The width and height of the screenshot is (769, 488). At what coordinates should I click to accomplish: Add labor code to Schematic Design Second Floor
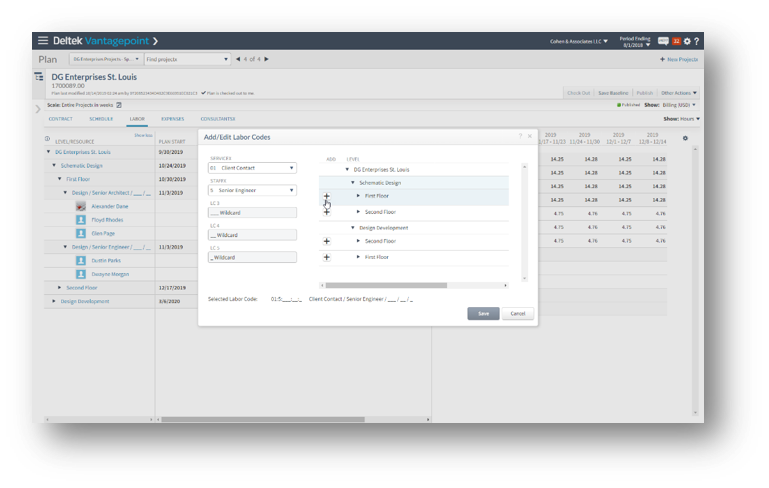click(327, 212)
